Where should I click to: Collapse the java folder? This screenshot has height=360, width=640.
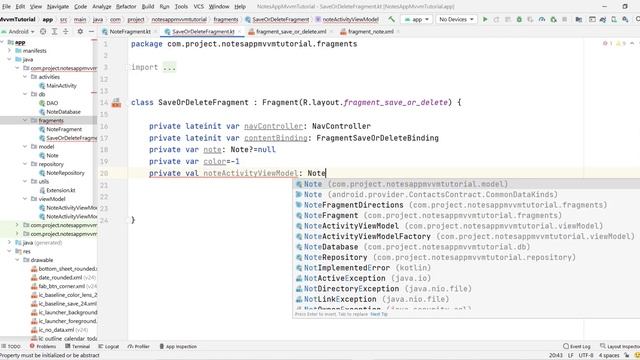9,59
